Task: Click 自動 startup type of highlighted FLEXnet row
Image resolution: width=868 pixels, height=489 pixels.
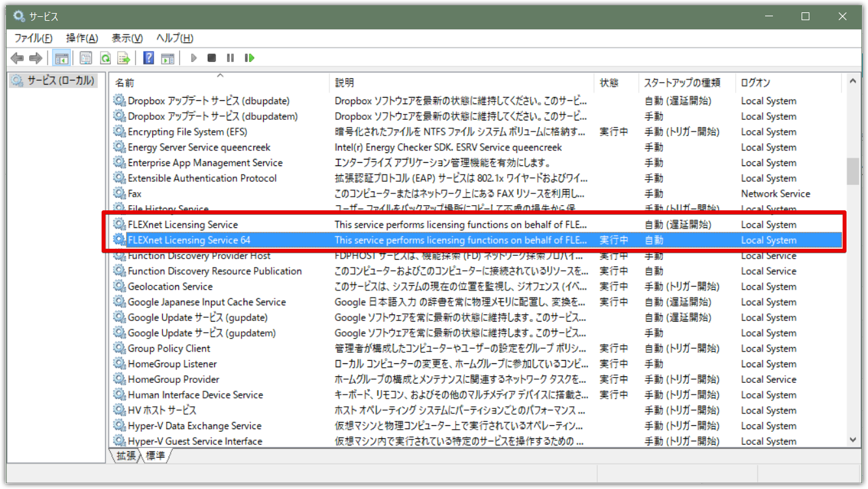Action: click(x=654, y=240)
